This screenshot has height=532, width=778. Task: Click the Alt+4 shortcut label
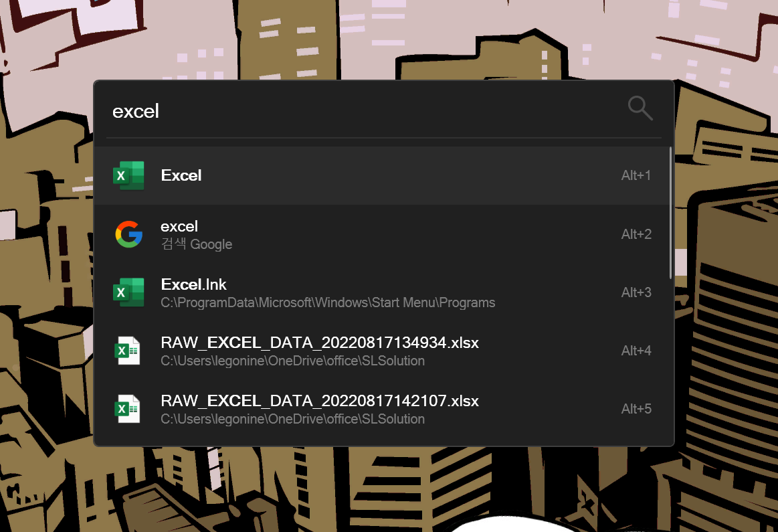coord(636,351)
